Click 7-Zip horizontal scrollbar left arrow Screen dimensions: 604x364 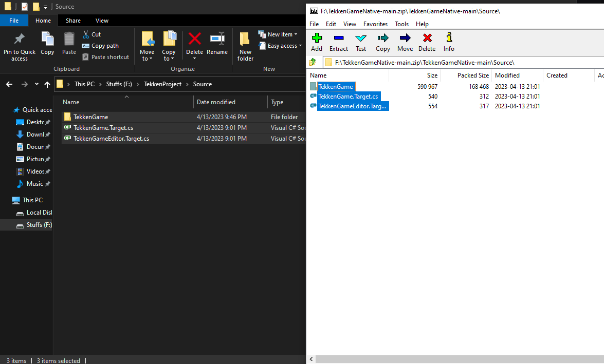[x=311, y=359]
